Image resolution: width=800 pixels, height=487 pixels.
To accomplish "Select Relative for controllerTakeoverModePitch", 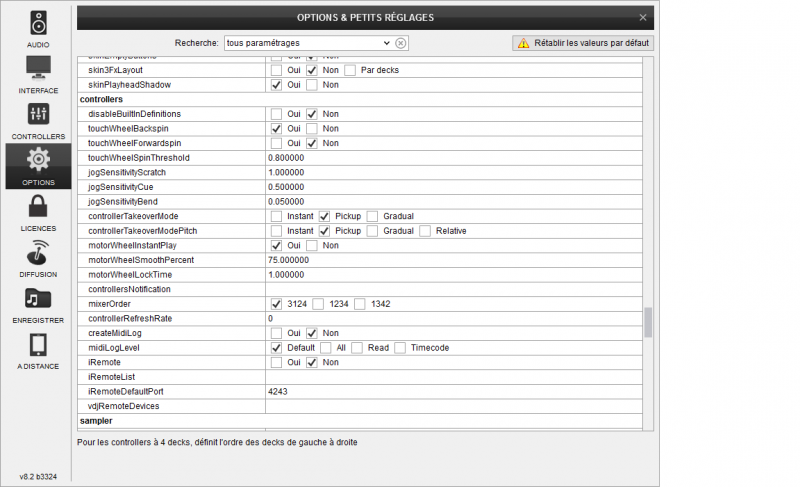I will pos(425,231).
